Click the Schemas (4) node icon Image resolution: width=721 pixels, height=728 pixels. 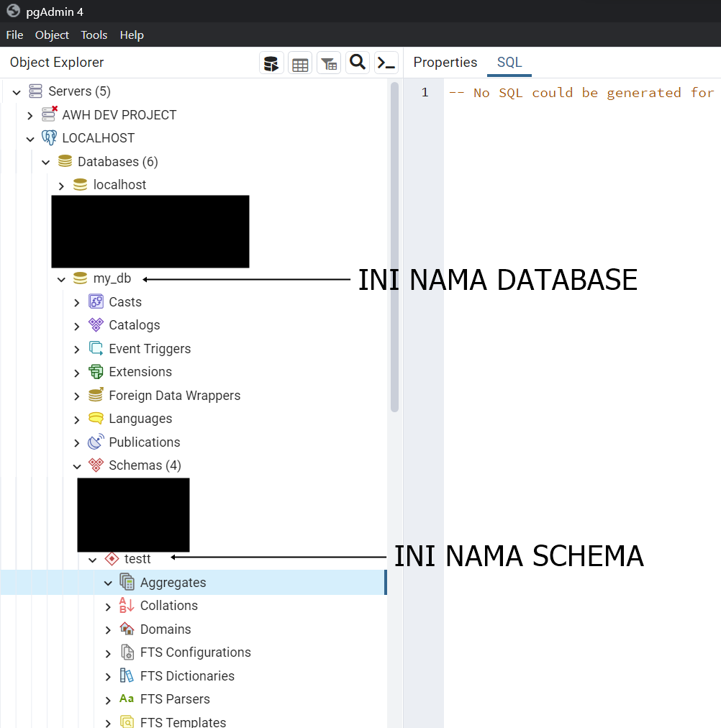coord(96,465)
